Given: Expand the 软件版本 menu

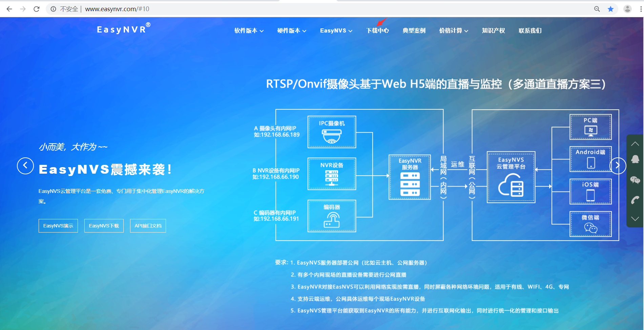Looking at the screenshot, I should [249, 30].
